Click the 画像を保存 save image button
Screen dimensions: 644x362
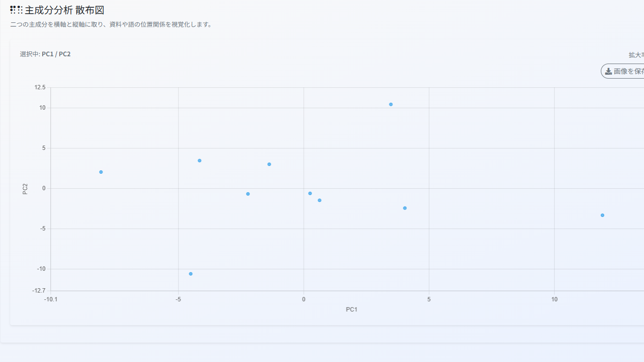626,71
